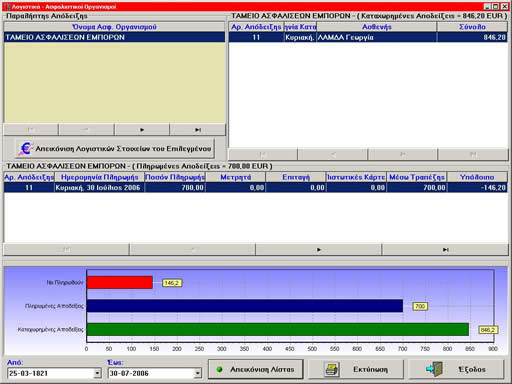Click Αρ. Απόδειξης header in registered receipts table

256,27
